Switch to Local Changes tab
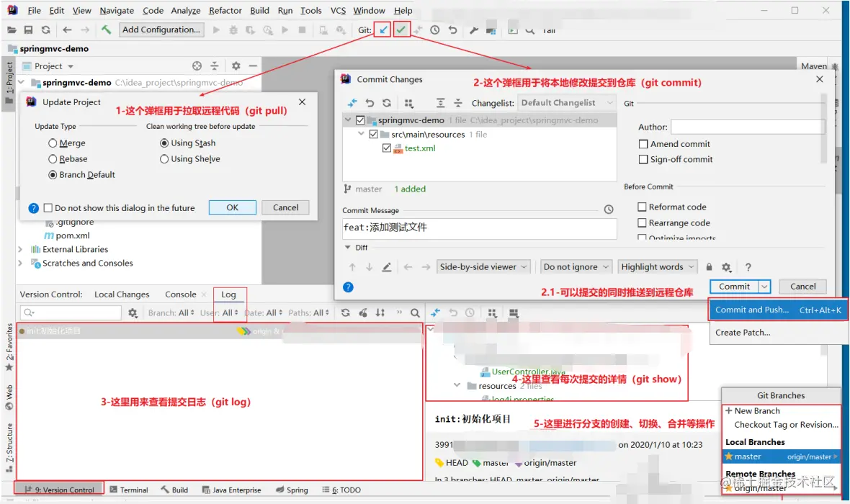The height and width of the screenshot is (504, 850). 122,294
